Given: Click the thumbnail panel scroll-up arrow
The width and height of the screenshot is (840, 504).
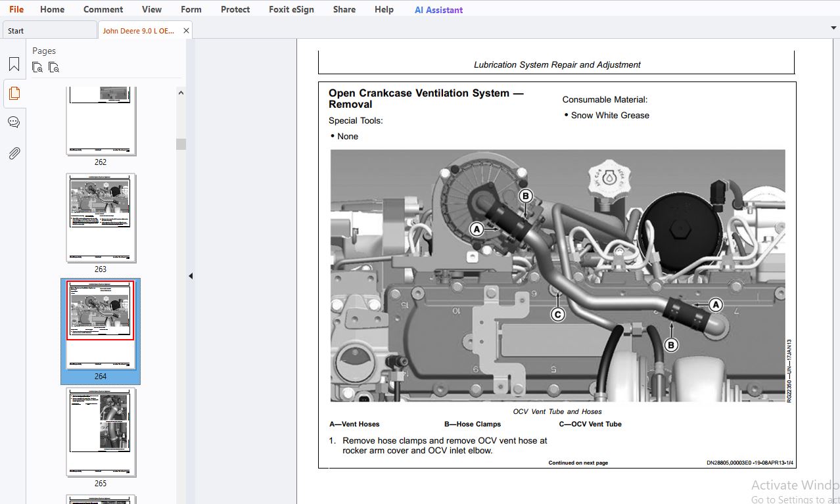Looking at the screenshot, I should point(181,93).
